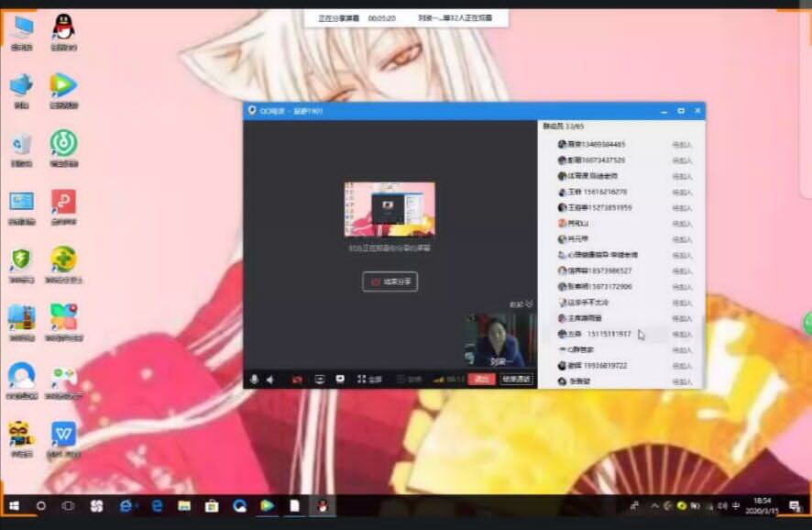Click the sharing status bar at screen top

pos(405,18)
